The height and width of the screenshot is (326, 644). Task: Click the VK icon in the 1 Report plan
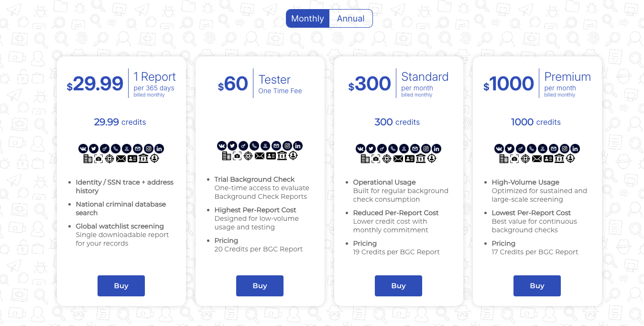(83, 149)
